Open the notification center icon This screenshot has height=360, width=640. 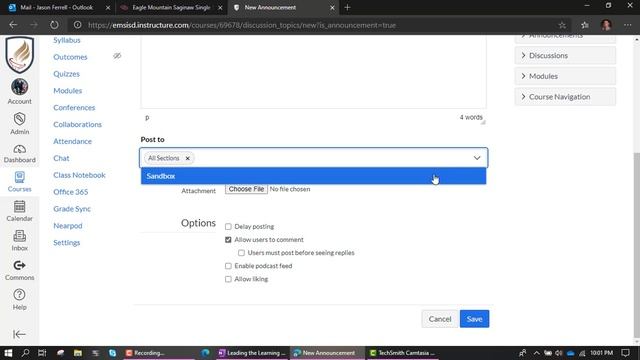[625, 353]
